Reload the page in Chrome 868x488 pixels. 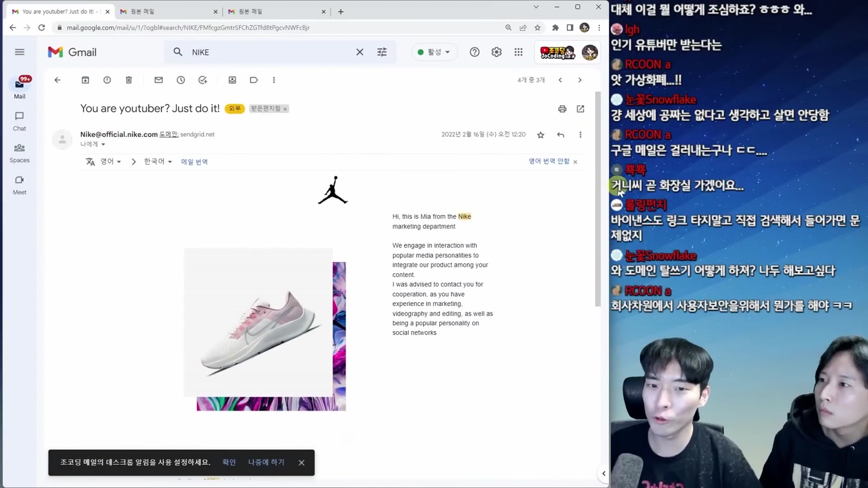42,28
